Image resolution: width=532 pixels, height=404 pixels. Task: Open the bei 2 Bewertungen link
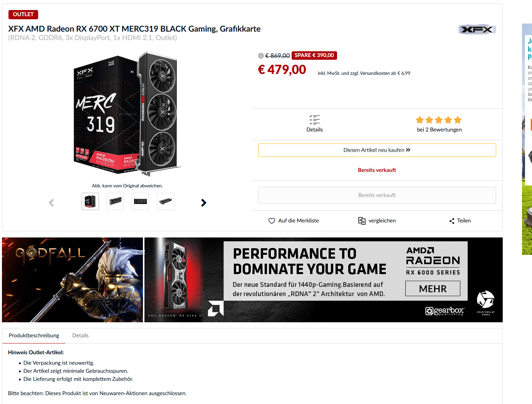tap(439, 130)
